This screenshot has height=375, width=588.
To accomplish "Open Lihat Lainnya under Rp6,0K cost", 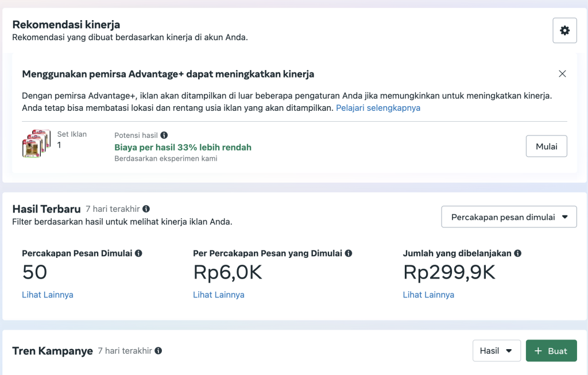I will [x=219, y=295].
